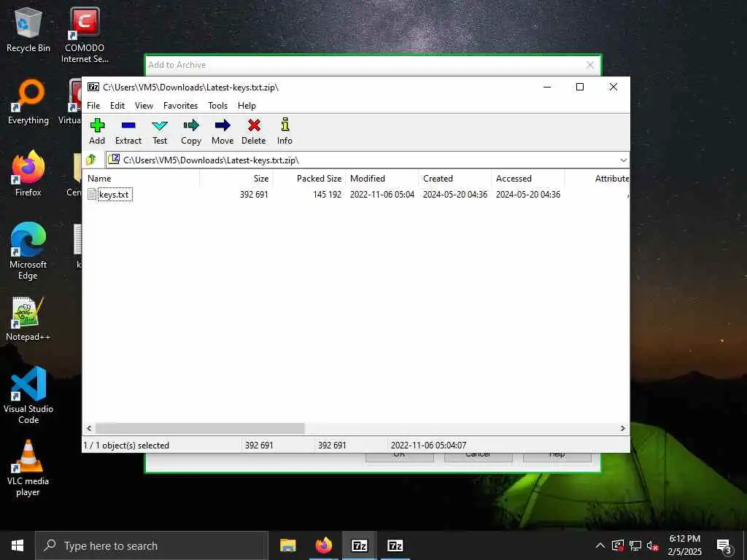Open the network tray icon
The width and height of the screenshot is (747, 560).
pyautogui.click(x=635, y=545)
